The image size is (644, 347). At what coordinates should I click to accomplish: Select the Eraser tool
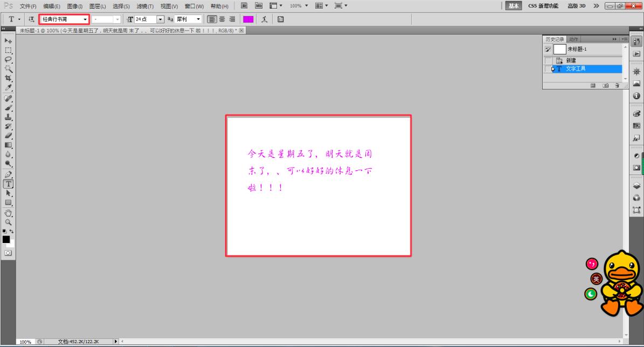[x=8, y=135]
